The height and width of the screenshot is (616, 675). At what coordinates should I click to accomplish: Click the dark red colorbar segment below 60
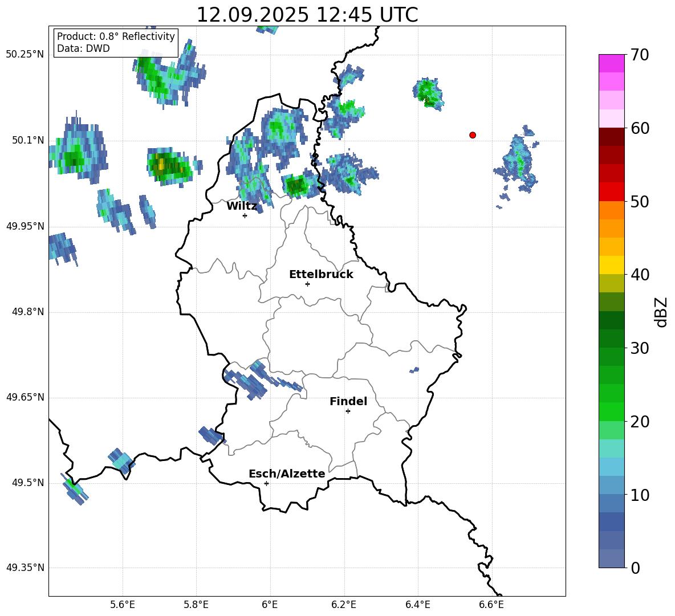612,137
